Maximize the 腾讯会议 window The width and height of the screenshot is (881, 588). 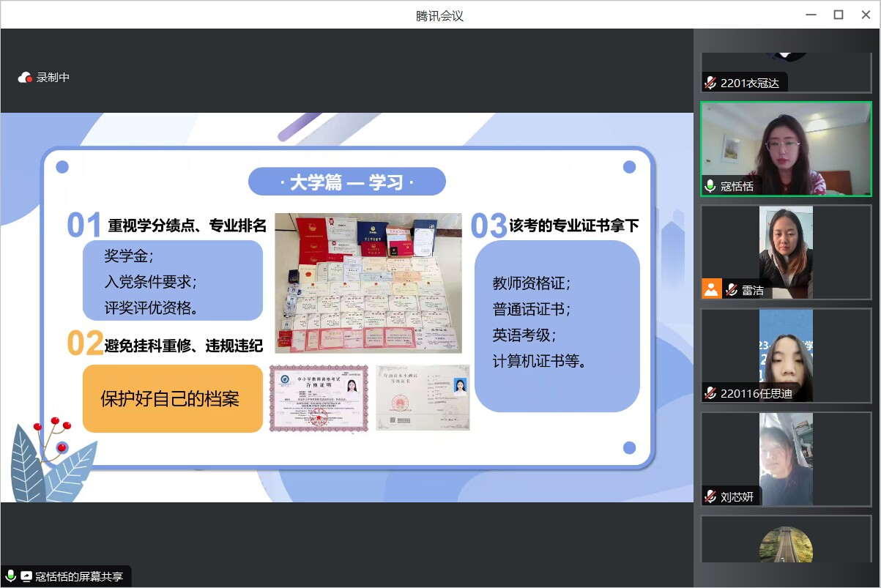coord(839,15)
